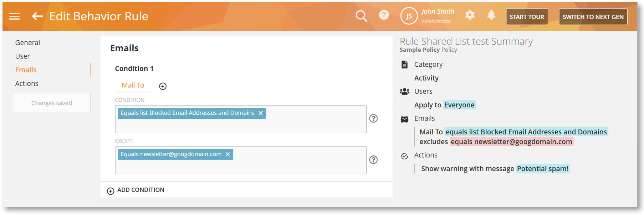Click Add Condition
Viewport: 644px width, 215px height.
136,190
